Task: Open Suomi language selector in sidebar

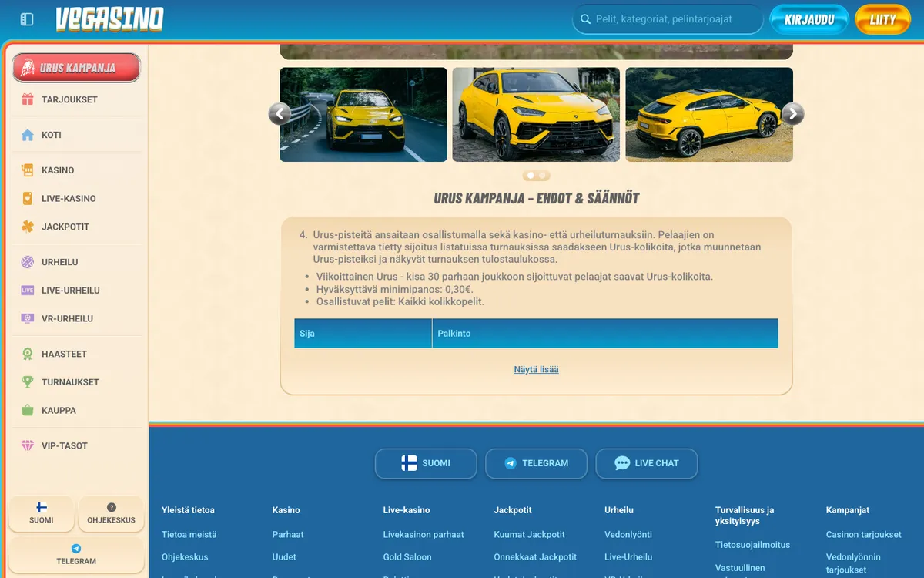Action: point(42,513)
